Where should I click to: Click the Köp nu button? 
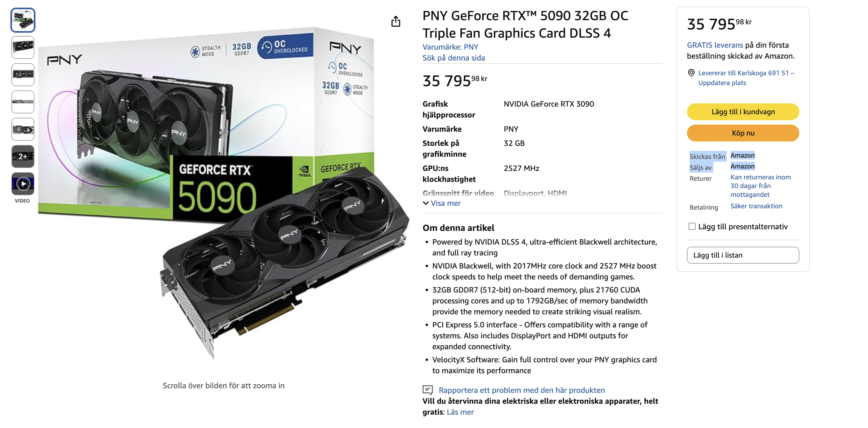click(x=743, y=133)
